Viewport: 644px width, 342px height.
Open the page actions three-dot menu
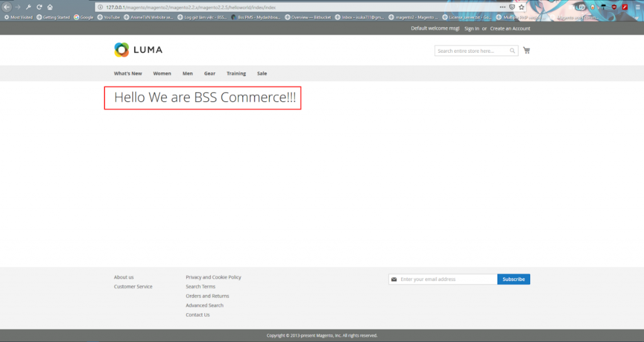point(502,7)
